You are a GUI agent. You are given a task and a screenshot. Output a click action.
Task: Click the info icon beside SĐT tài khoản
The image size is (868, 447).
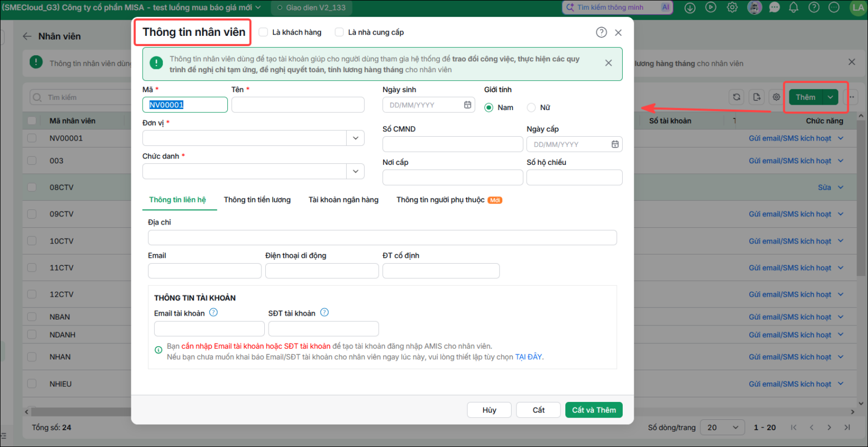click(324, 312)
